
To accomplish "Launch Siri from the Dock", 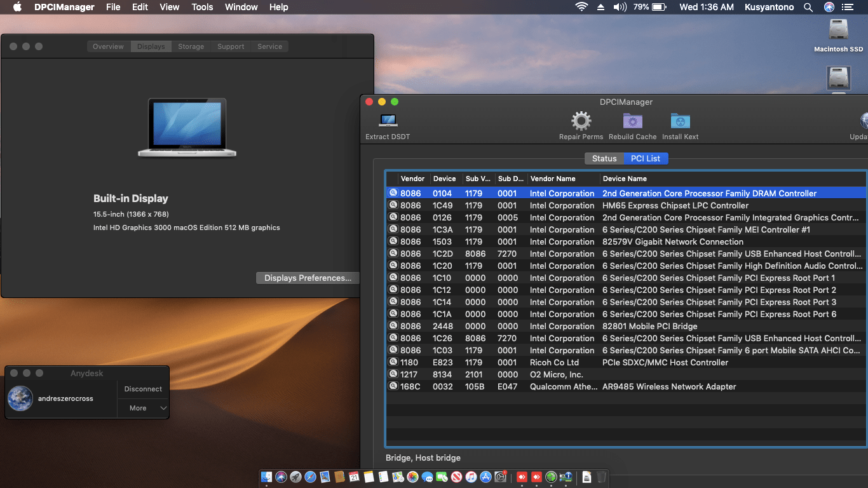I will (x=281, y=477).
